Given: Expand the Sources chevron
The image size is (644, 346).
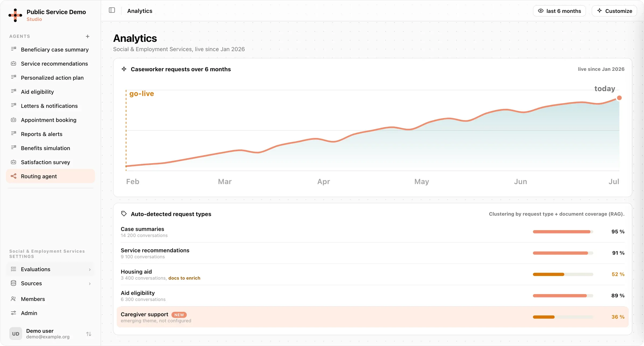Looking at the screenshot, I should tap(90, 284).
